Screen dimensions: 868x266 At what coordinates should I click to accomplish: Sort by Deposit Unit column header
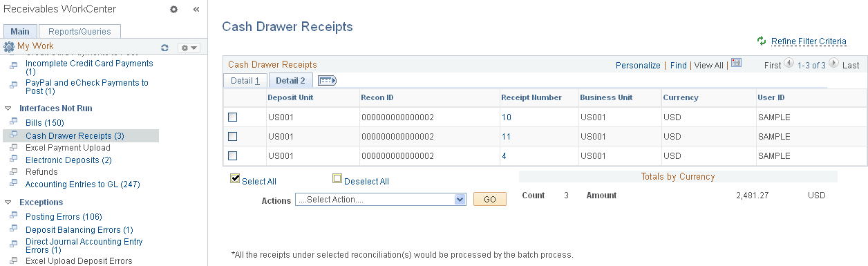pos(290,97)
